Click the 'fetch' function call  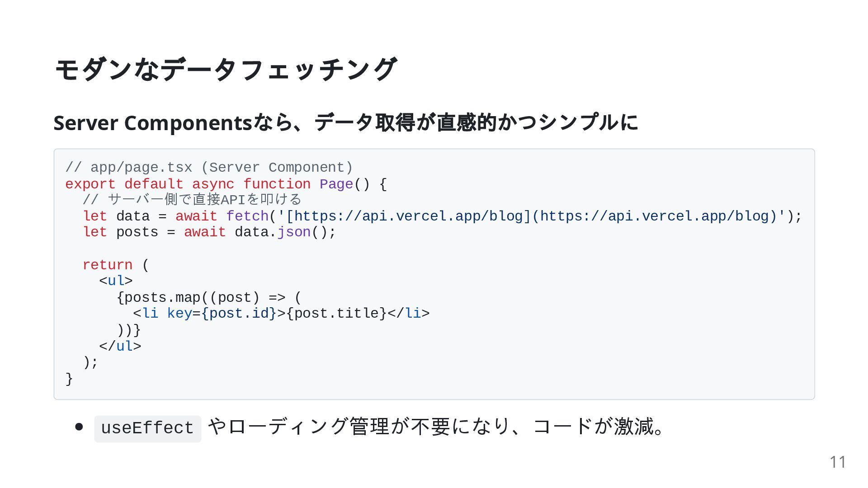pos(247,216)
